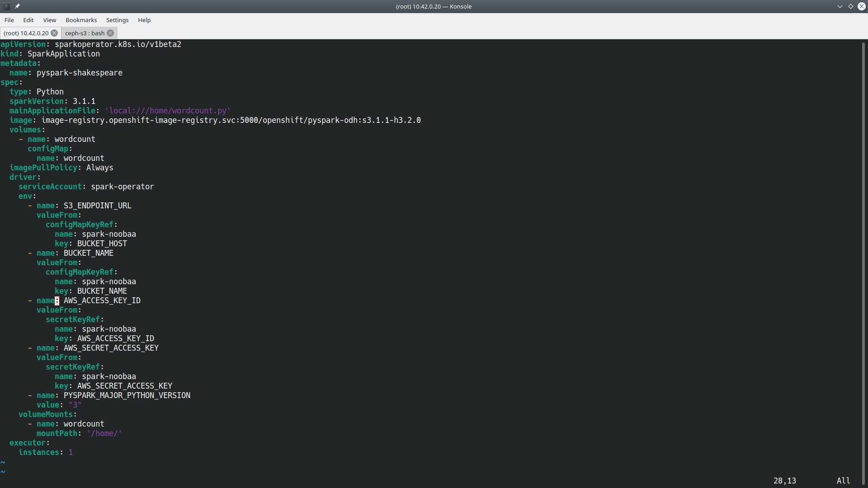Close the root 10.42.0.20 tab
Image resolution: width=868 pixels, height=488 pixels.
(x=54, y=33)
